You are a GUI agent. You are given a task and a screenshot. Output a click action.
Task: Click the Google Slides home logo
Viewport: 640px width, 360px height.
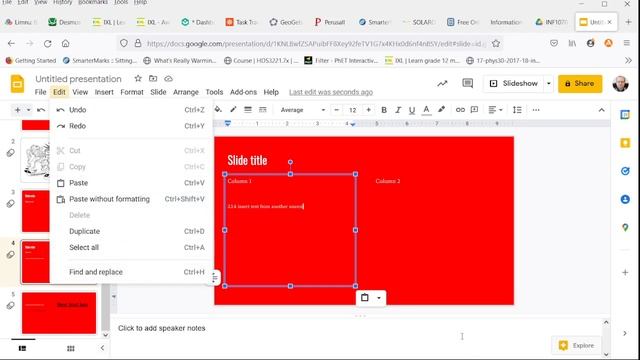(x=17, y=84)
